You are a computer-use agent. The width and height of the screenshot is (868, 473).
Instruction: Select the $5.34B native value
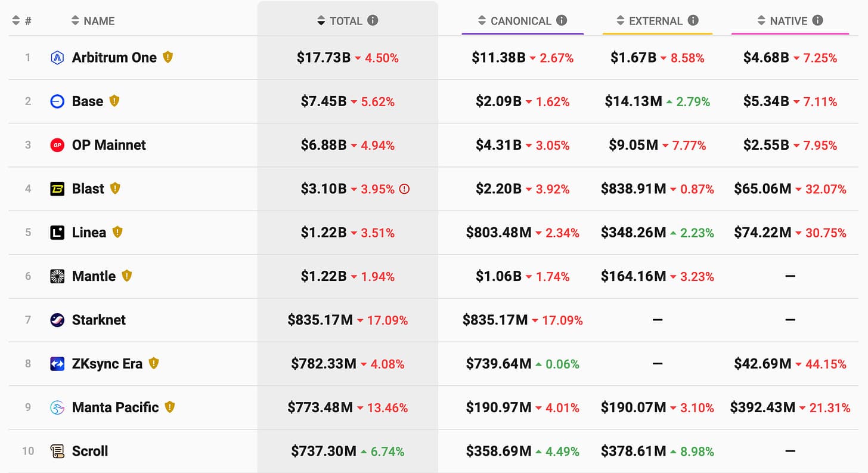point(766,101)
